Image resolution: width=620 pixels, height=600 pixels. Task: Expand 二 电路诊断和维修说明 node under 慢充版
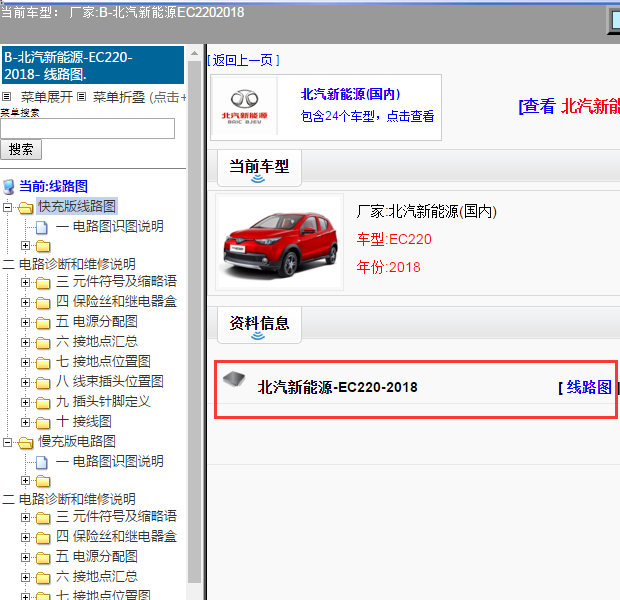click(x=25, y=480)
